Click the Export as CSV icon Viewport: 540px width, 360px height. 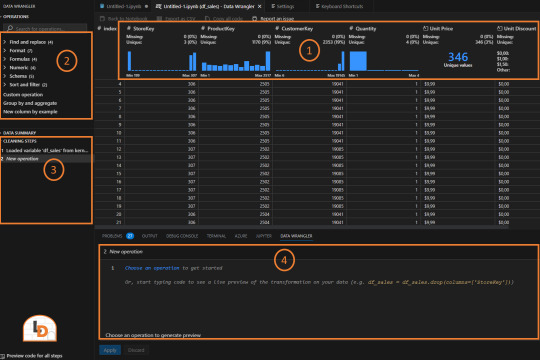pos(159,19)
